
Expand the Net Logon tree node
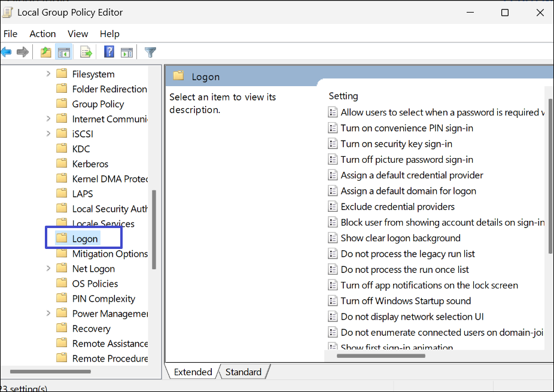coord(48,269)
